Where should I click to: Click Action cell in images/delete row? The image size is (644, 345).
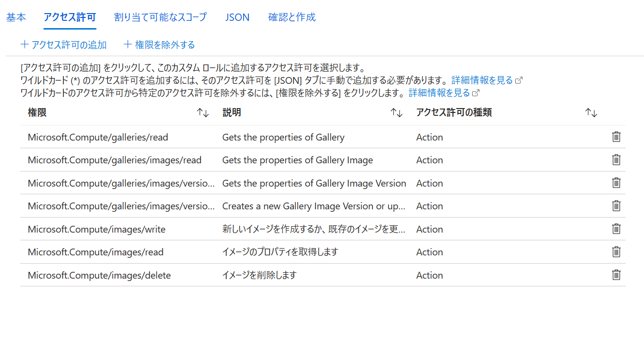[429, 275]
